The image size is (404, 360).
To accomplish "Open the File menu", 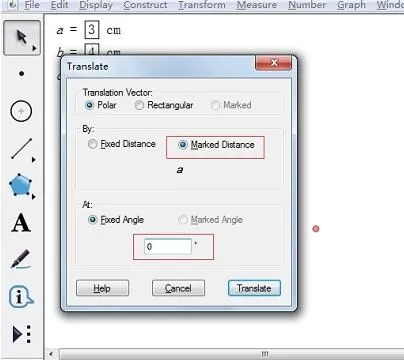I will pos(32,5).
